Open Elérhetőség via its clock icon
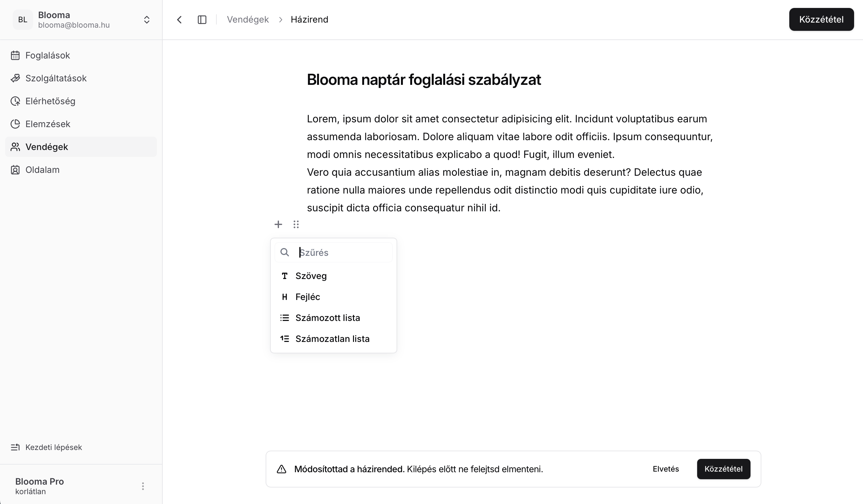 point(15,101)
